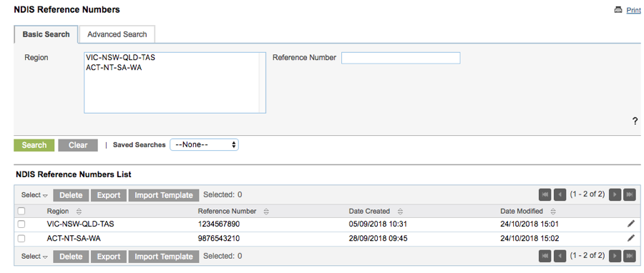Viewport: 644px width, 273px height.
Task: Tick the checkbox for ACT-NT-SA-WA row
Action: (x=21, y=239)
